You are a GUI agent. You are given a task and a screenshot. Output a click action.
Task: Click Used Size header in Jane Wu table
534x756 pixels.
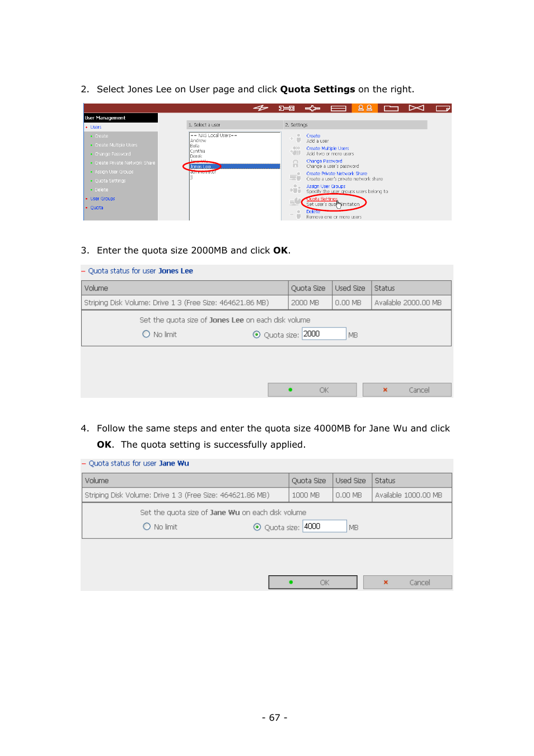353,481
